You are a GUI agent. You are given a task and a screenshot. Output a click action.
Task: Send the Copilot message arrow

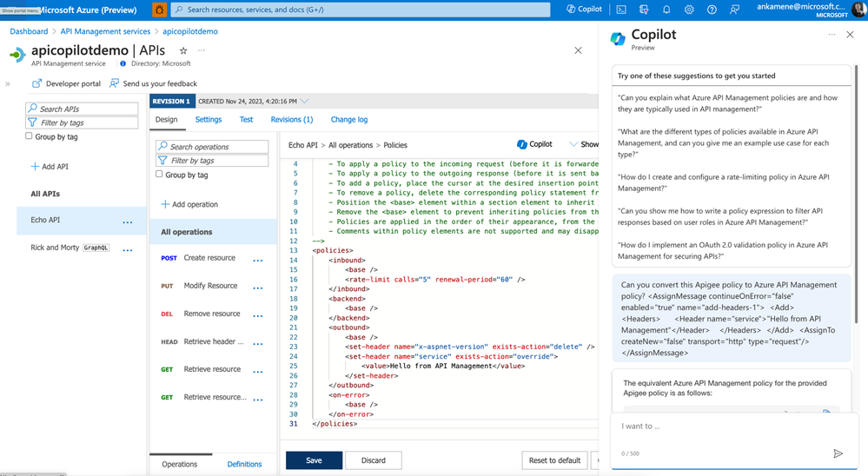(x=838, y=453)
